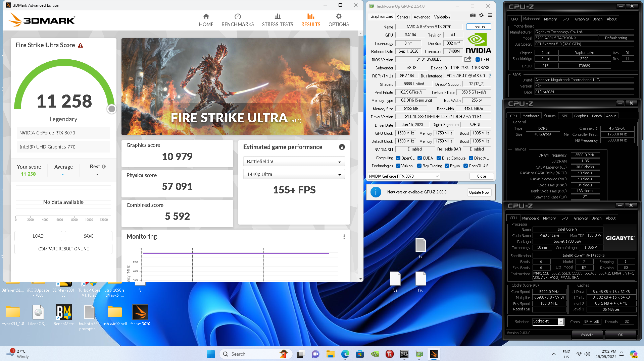Click the 3DMark scrollbar down arrow
Image resolution: width=644 pixels, height=361 pixels.
pyautogui.click(x=360, y=279)
